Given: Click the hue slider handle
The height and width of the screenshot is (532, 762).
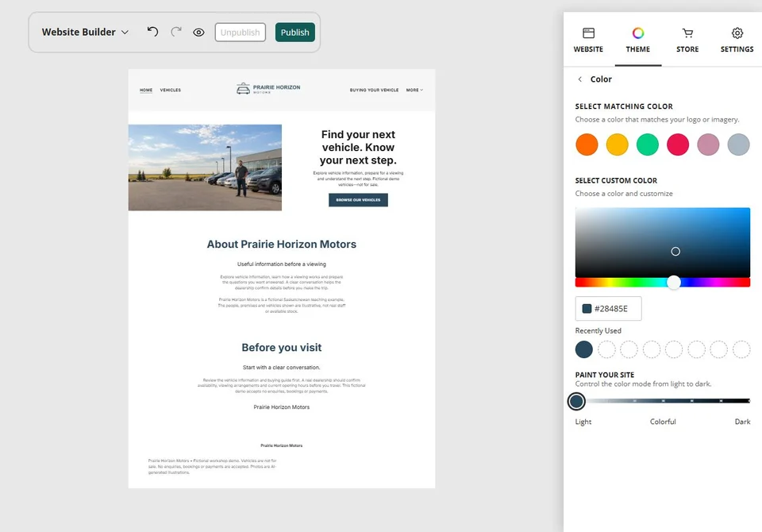Looking at the screenshot, I should (x=674, y=283).
